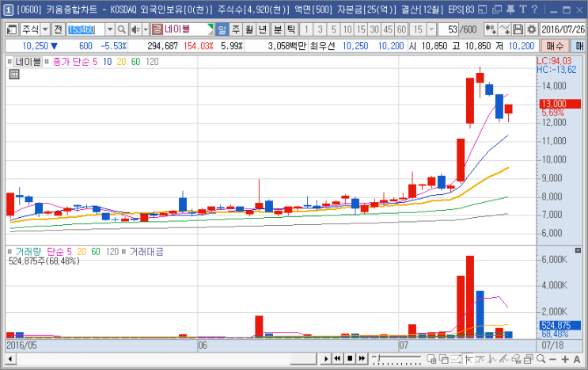Click the chart copy windows icon

click(529, 359)
